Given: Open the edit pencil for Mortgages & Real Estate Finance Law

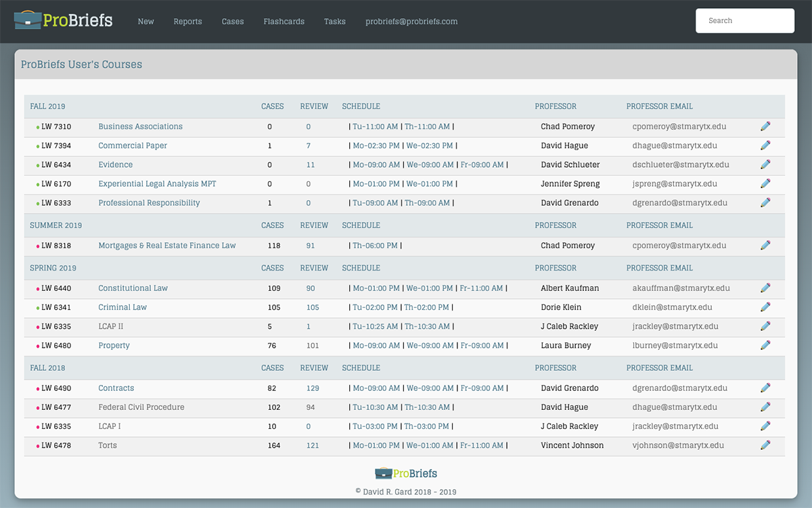Looking at the screenshot, I should click(x=765, y=245).
